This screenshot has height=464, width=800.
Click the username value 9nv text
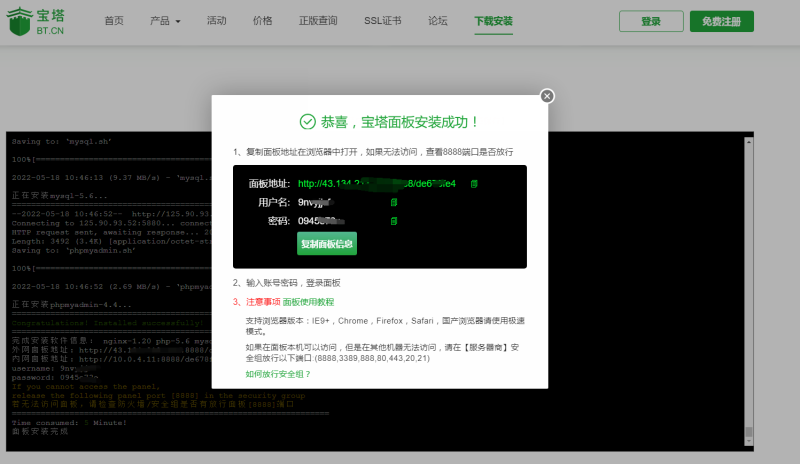tap(315, 203)
